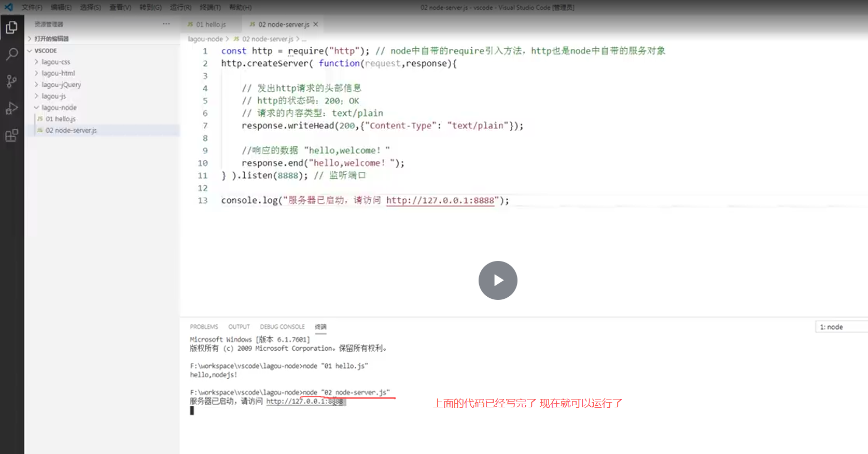Open the 选择(S) menu
Screen dimensions: 868x454
[x=91, y=7]
